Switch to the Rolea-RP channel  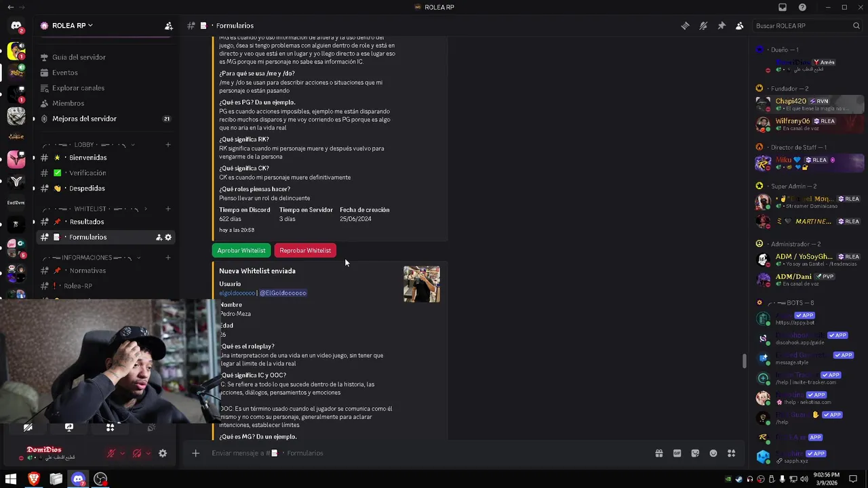(106, 286)
